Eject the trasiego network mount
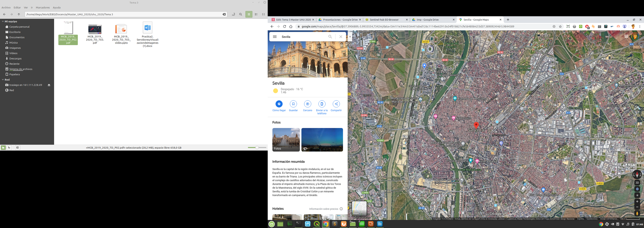Image resolution: width=644 pixels, height=228 pixels. pyautogui.click(x=49, y=85)
